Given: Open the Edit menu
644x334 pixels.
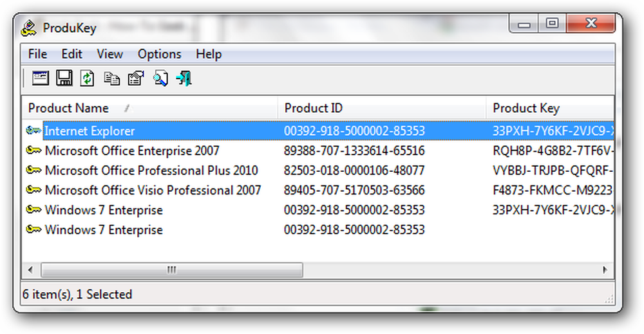Looking at the screenshot, I should coord(72,54).
